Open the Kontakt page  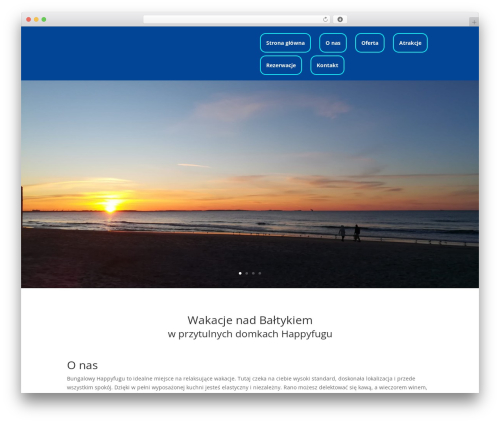click(x=327, y=65)
